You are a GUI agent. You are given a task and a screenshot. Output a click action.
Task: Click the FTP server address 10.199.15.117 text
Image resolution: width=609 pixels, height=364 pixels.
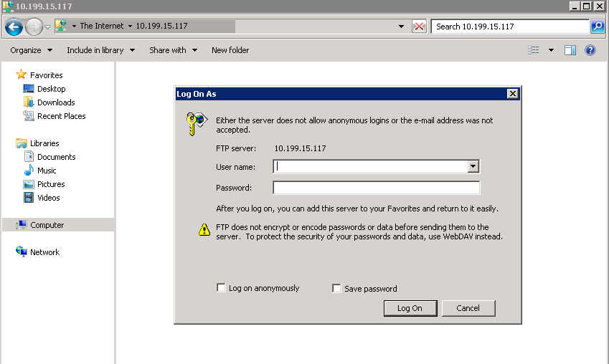tap(300, 148)
